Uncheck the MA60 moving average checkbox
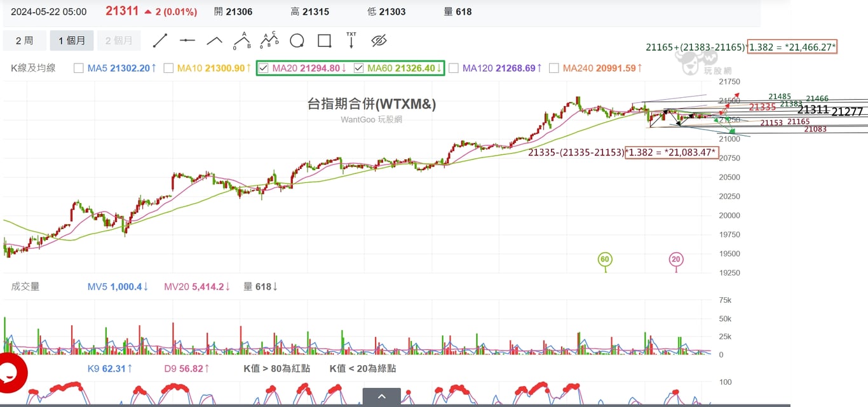 pos(358,68)
